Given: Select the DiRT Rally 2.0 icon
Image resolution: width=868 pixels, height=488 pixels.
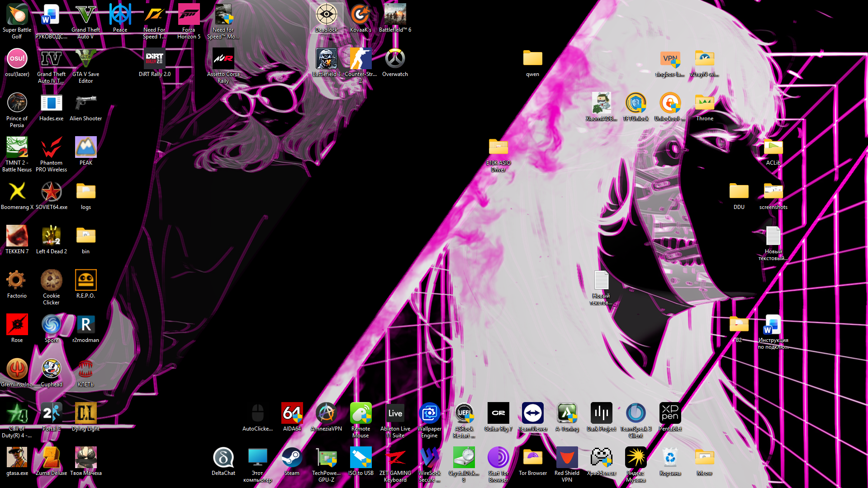Looking at the screenshot, I should pos(155,62).
